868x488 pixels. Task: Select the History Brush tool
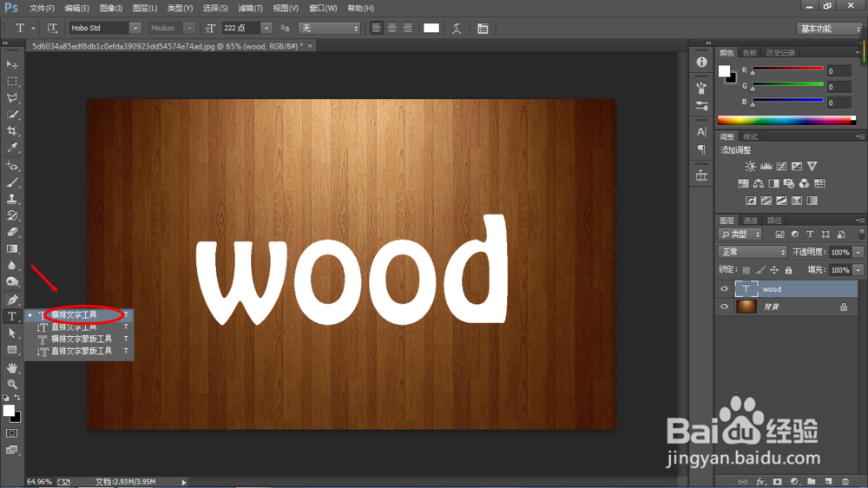pyautogui.click(x=11, y=215)
